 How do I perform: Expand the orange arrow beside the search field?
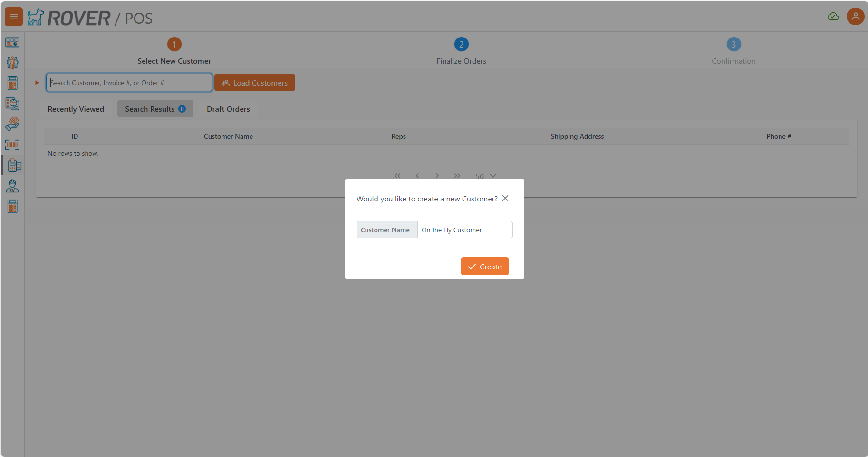(x=37, y=82)
